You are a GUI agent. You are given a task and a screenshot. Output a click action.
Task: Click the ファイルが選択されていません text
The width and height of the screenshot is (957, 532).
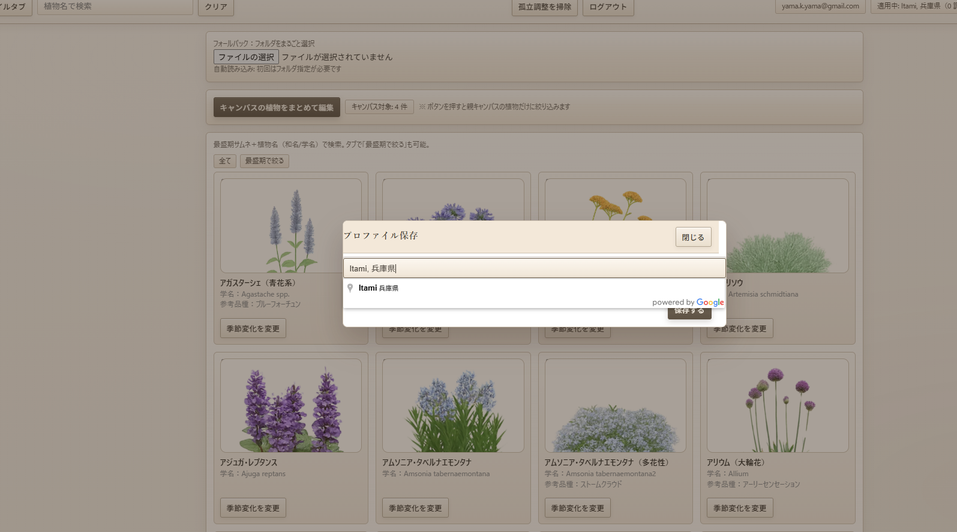337,57
